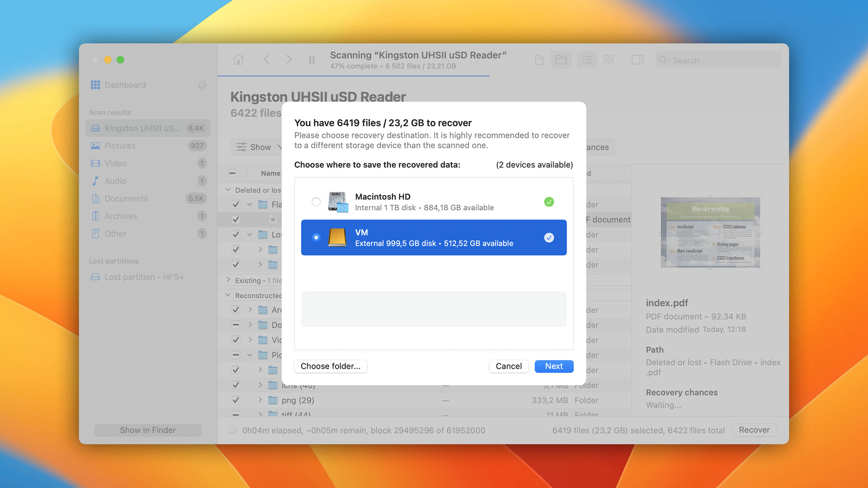Toggle the select-all checkbox in header

[x=232, y=173]
